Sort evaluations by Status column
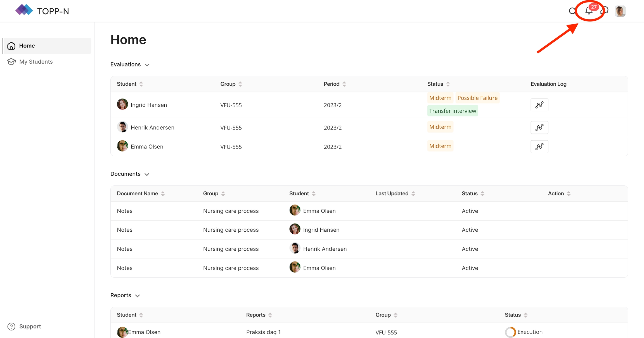644x338 pixels. (448, 84)
